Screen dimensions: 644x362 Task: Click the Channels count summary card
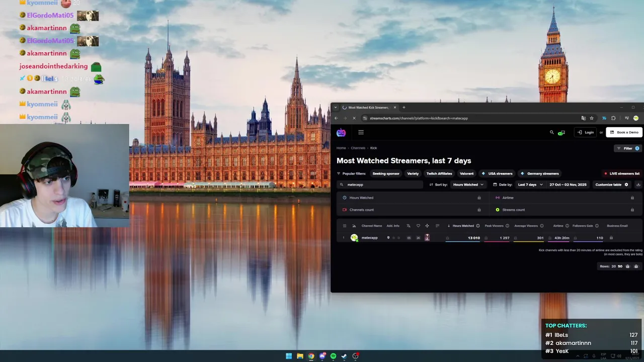[412, 210]
